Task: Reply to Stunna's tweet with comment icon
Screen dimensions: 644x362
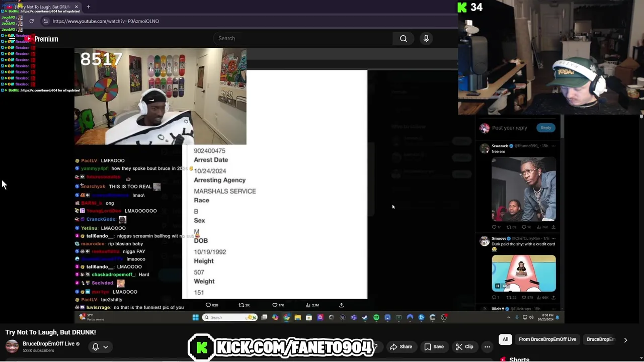Action: pos(494,227)
